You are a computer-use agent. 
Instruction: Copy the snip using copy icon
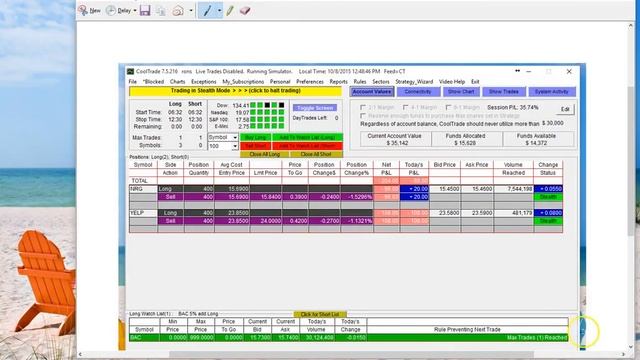pyautogui.click(x=161, y=11)
